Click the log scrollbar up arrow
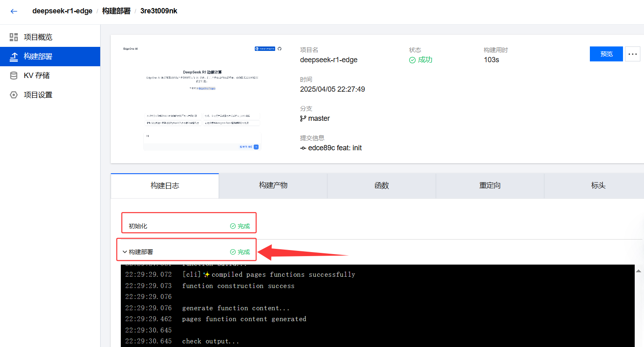Viewport: 644px width, 347px height. point(639,271)
